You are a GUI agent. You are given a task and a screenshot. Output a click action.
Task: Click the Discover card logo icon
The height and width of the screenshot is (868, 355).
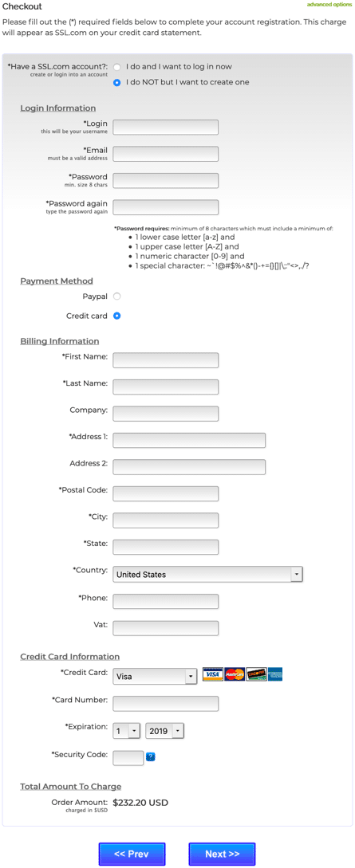tap(256, 674)
